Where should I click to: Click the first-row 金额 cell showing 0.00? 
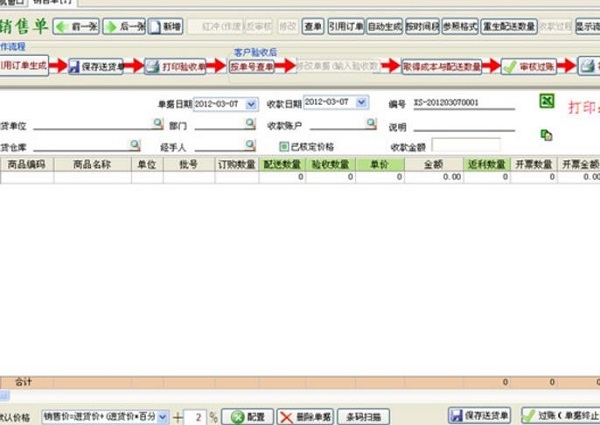(x=434, y=177)
